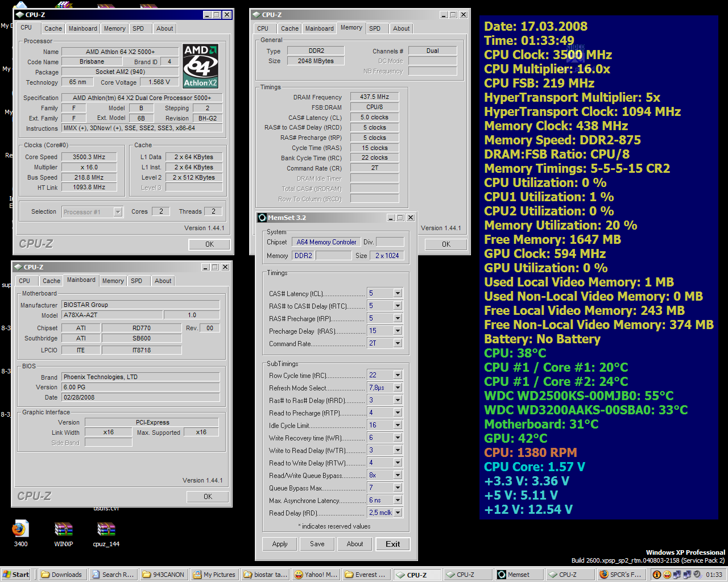This screenshot has height=582, width=728.
Task: Click the 'Motherboard: 31°C' overlay text
Action: pyautogui.click(x=541, y=425)
